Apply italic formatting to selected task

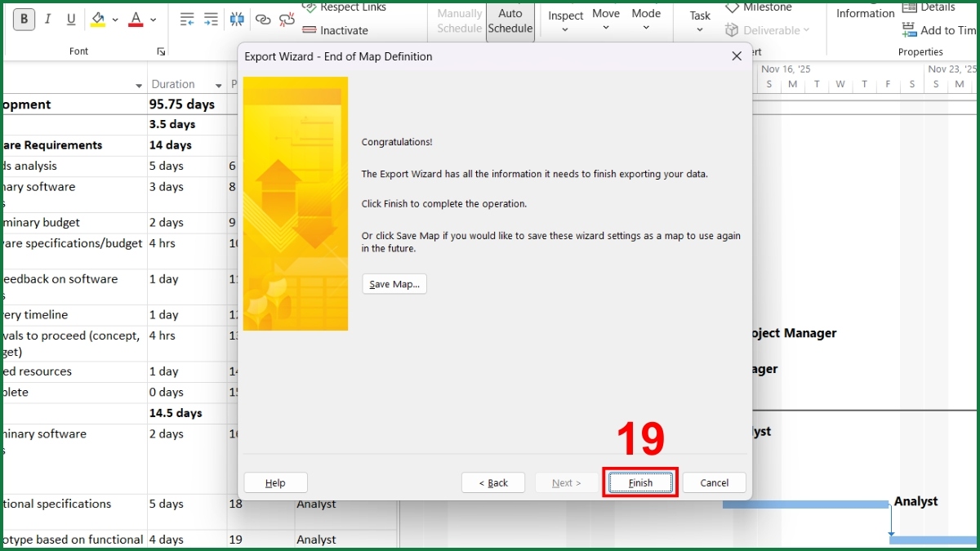(47, 18)
